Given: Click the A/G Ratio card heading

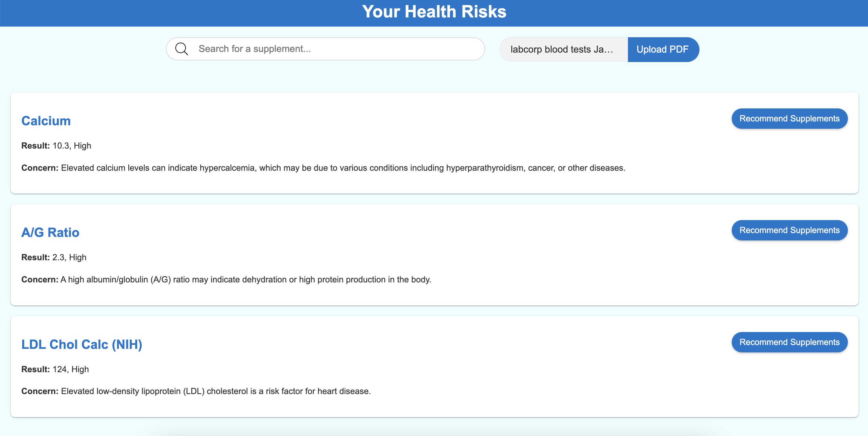Looking at the screenshot, I should pos(50,233).
